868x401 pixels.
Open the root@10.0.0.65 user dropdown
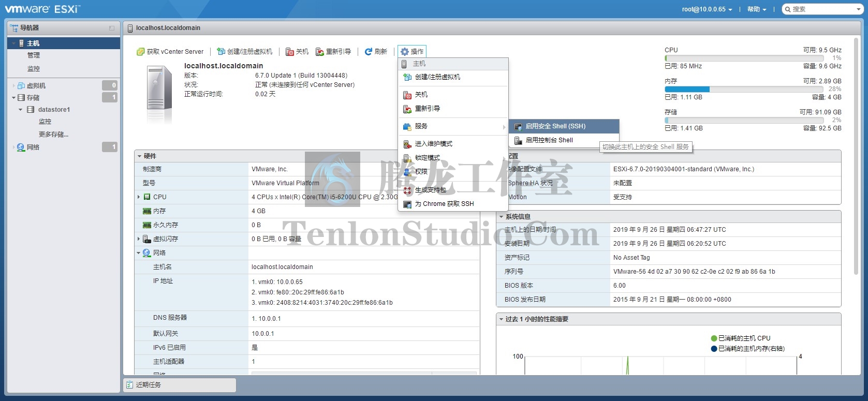tap(707, 9)
